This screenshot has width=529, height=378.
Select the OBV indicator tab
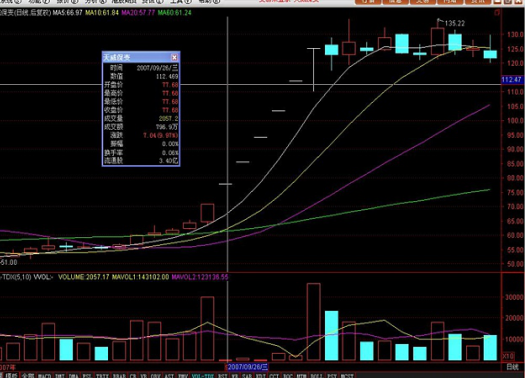pyautogui.click(x=156, y=376)
